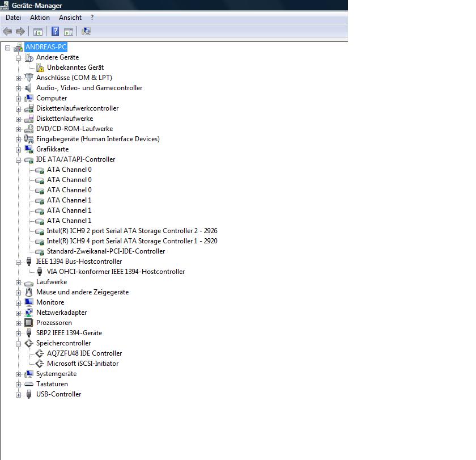This screenshot has width=476, height=460.
Task: Open the Ansicht menu
Action: [x=70, y=18]
